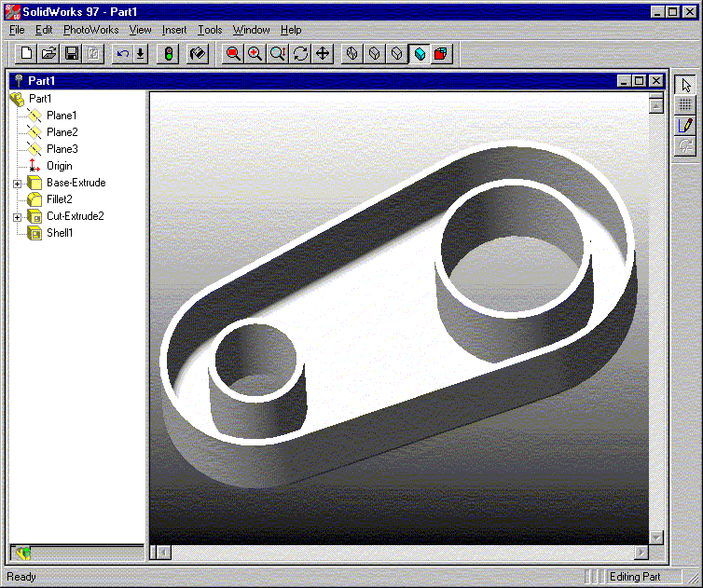Select the Fillet2 feature

[59, 199]
